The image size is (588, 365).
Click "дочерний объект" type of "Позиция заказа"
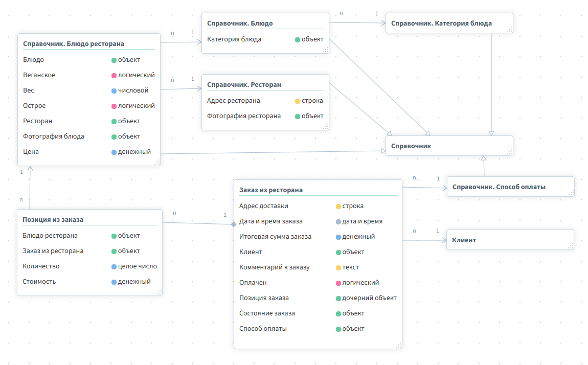(x=369, y=298)
